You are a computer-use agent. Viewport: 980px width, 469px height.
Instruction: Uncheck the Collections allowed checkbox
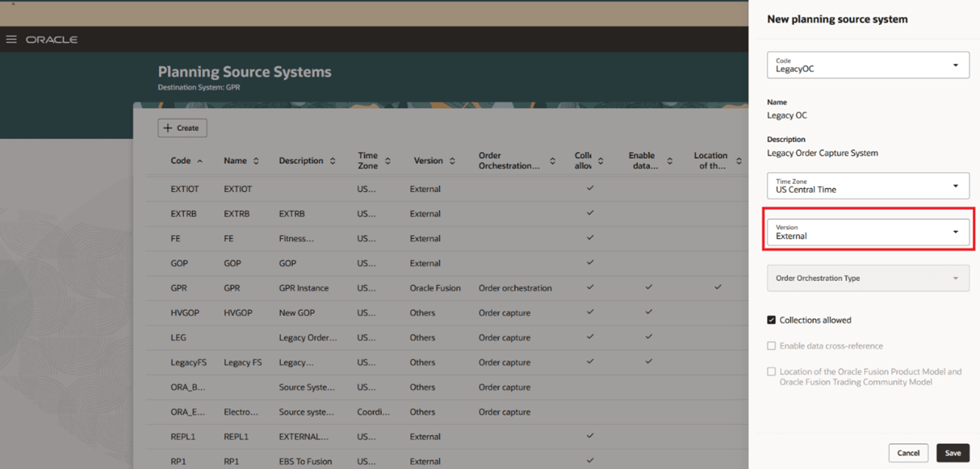(771, 319)
